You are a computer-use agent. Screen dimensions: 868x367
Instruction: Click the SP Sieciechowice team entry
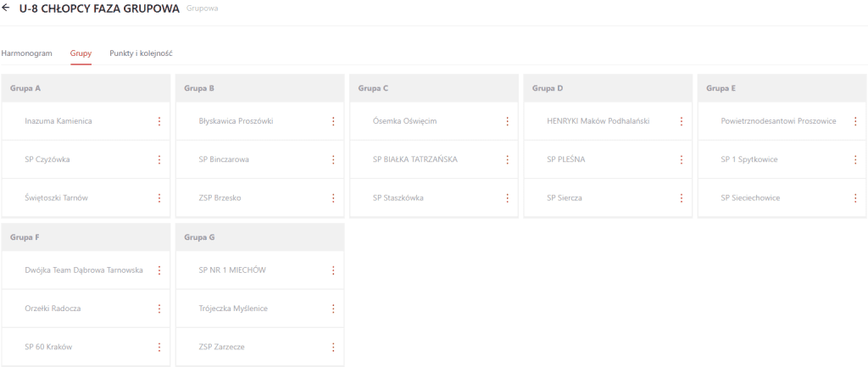pos(750,197)
